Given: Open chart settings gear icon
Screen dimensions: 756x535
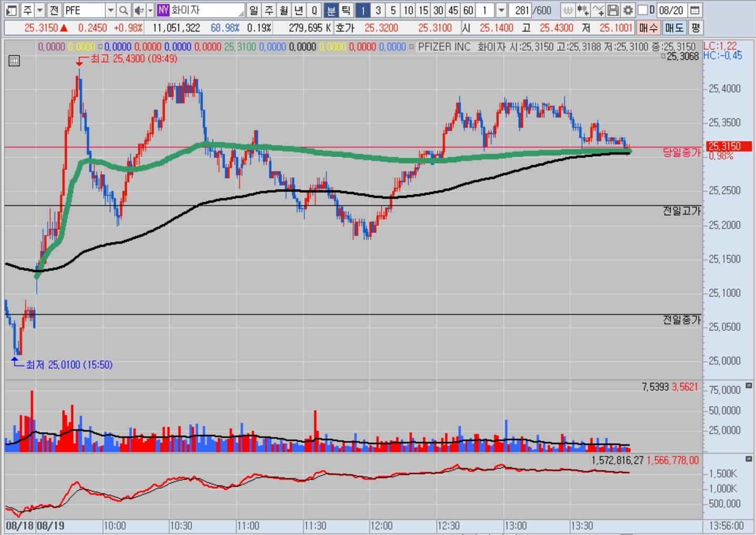Looking at the screenshot, I should (628, 10).
